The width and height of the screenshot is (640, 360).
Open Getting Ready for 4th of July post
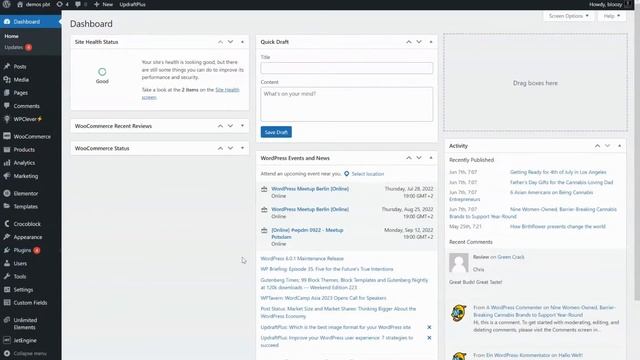(x=558, y=172)
